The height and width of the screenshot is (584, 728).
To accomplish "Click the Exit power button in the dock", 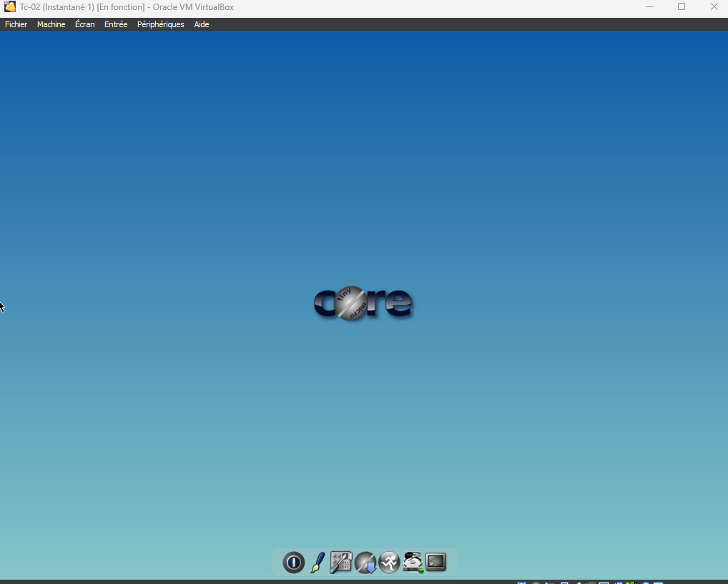I will (x=293, y=562).
